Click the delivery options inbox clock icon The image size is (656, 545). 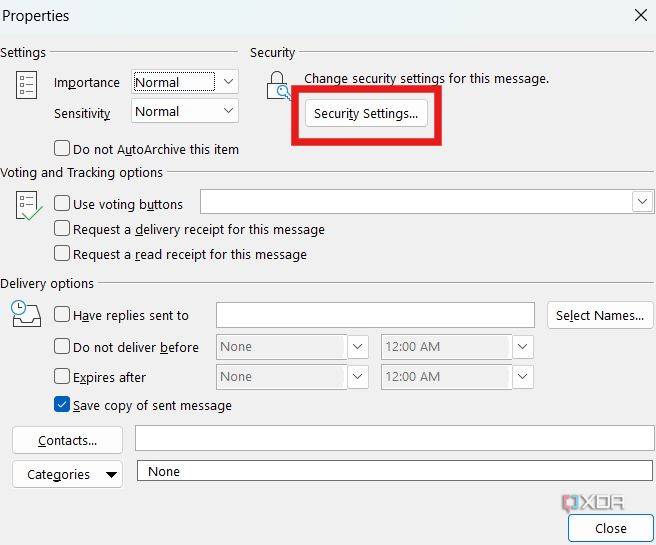click(x=26, y=313)
